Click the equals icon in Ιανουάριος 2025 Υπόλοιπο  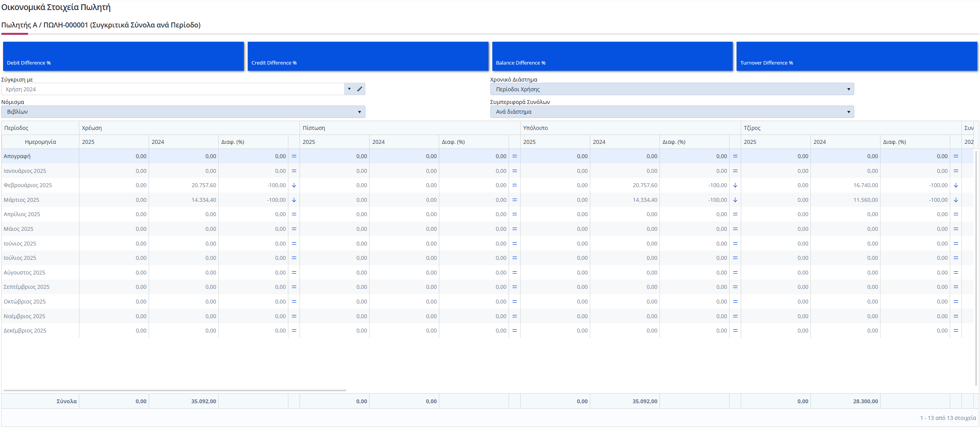tap(735, 171)
